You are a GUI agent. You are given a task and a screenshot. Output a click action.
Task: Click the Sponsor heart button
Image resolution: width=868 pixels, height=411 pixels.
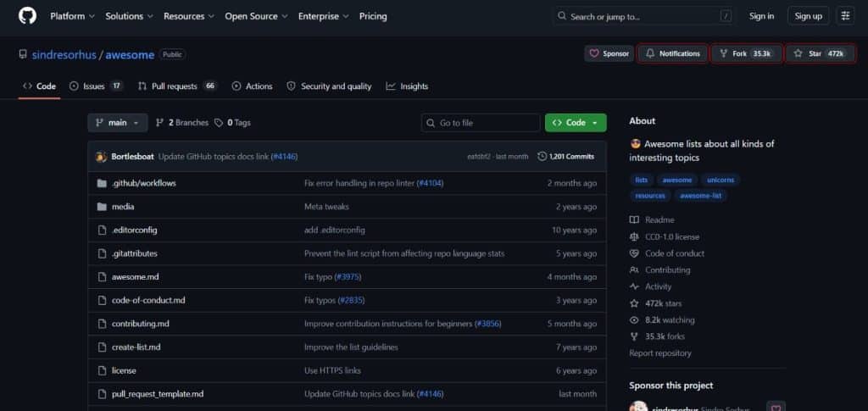coord(609,53)
